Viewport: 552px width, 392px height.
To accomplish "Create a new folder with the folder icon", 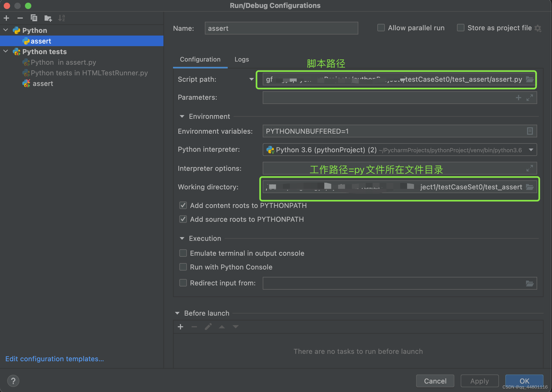I will 48,18.
